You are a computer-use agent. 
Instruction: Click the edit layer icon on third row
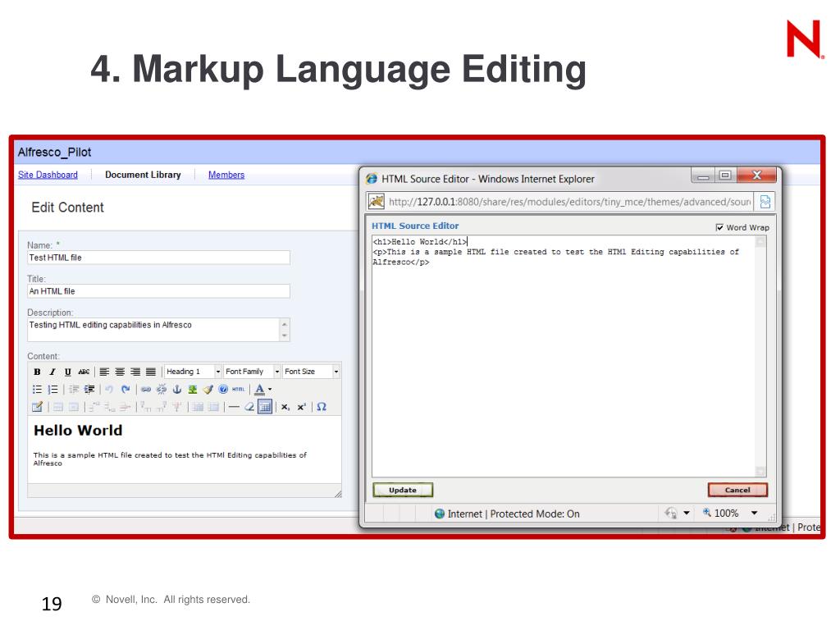click(x=37, y=407)
